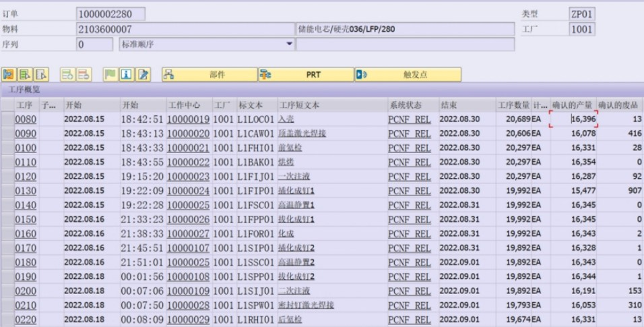Click the 确认的产量 column header
Screen dimensions: 644x327
[572, 105]
